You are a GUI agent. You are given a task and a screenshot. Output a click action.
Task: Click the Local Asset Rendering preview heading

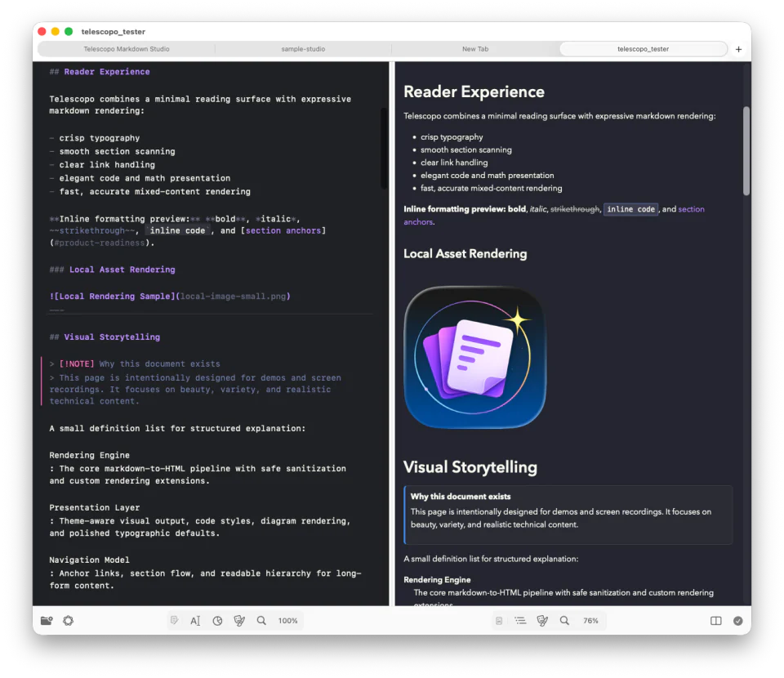pos(465,254)
